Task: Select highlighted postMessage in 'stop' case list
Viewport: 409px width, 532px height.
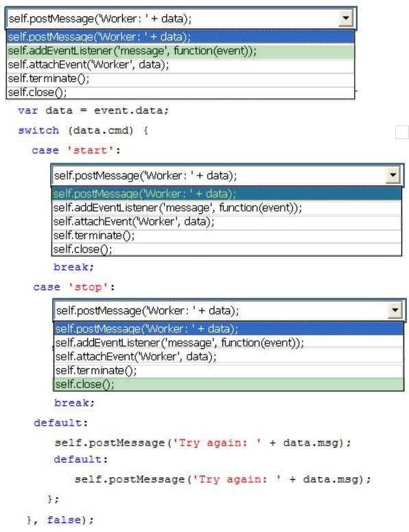Action: [x=229, y=329]
